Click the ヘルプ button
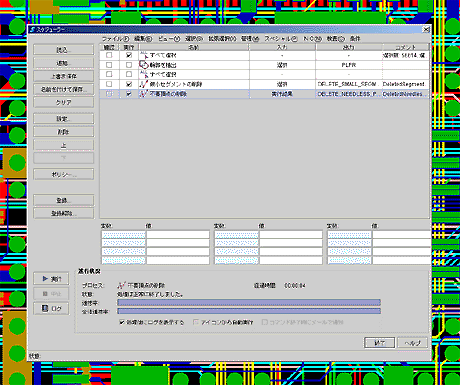This screenshot has height=385, width=460. pyautogui.click(x=413, y=343)
